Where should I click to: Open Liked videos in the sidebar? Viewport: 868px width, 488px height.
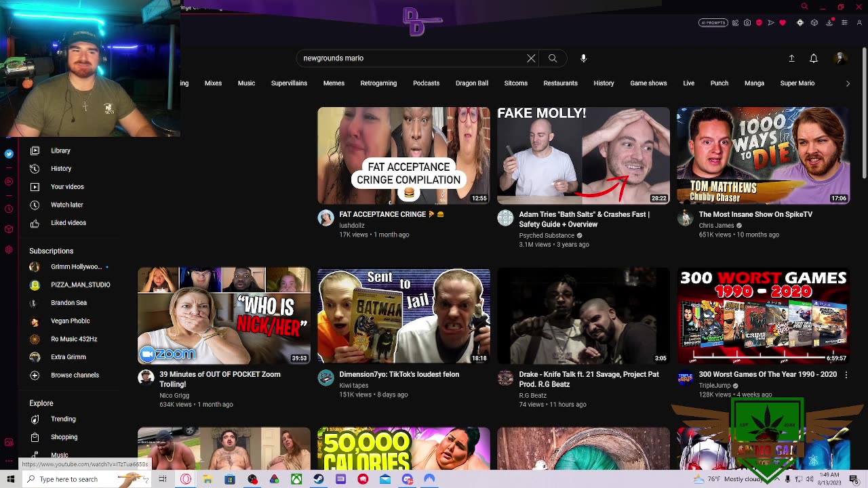[x=70, y=222]
